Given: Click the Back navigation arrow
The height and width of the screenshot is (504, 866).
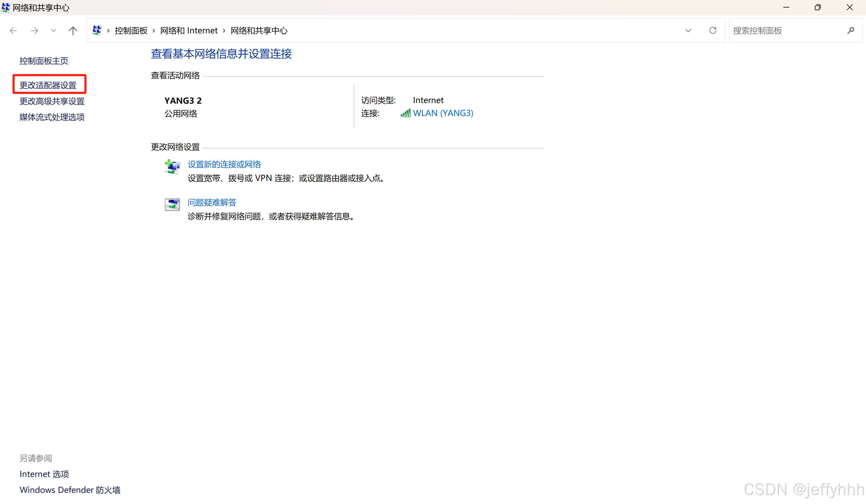Looking at the screenshot, I should (x=13, y=31).
